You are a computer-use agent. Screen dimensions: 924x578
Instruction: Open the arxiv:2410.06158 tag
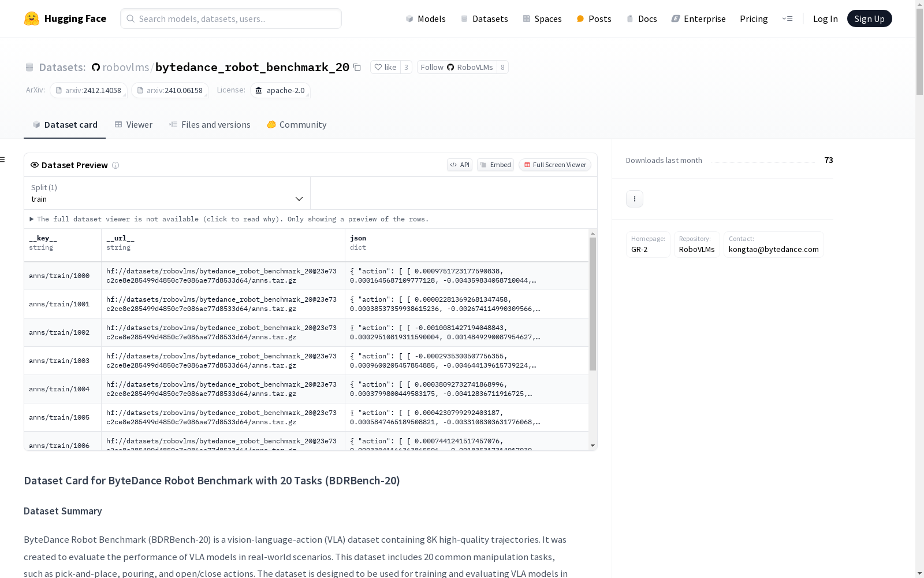coord(170,90)
